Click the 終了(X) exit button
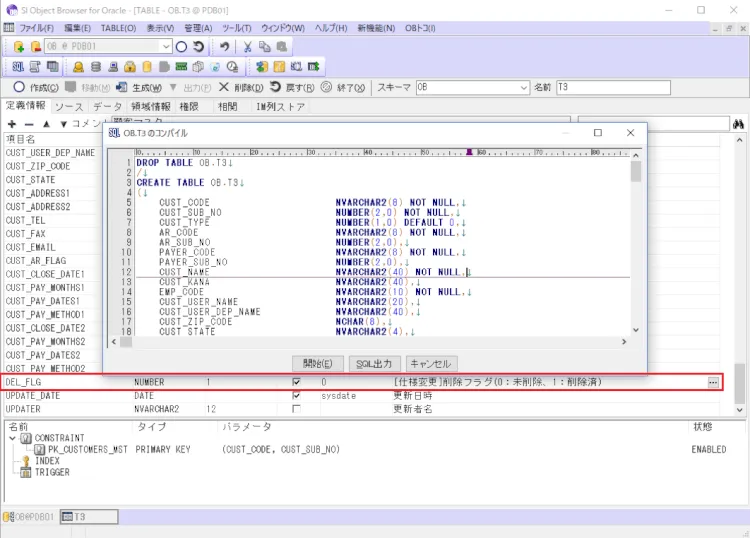 (x=343, y=88)
